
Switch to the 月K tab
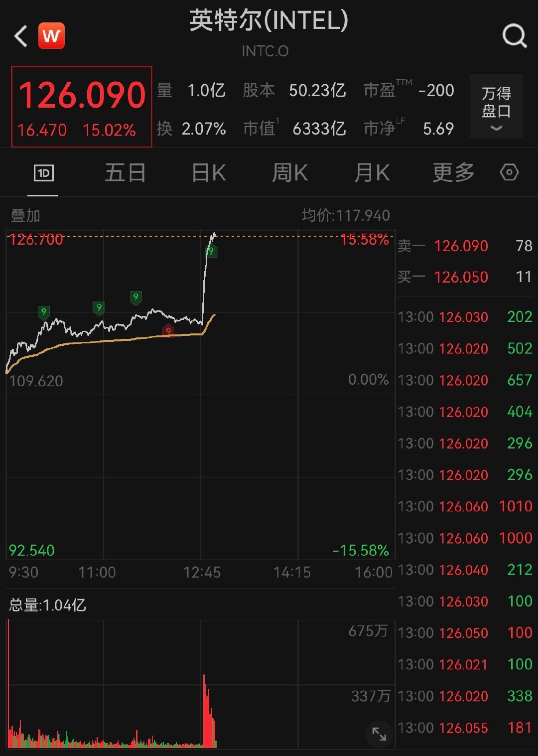point(372,173)
